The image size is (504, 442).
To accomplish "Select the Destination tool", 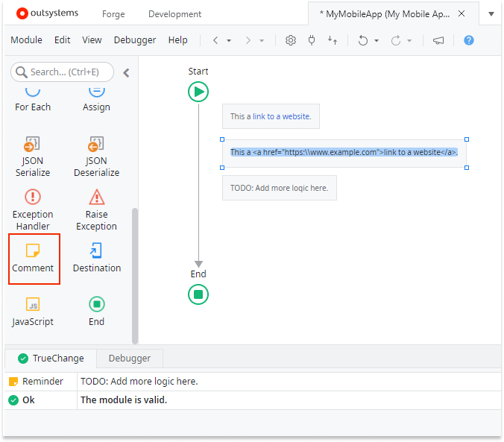I will 96,258.
